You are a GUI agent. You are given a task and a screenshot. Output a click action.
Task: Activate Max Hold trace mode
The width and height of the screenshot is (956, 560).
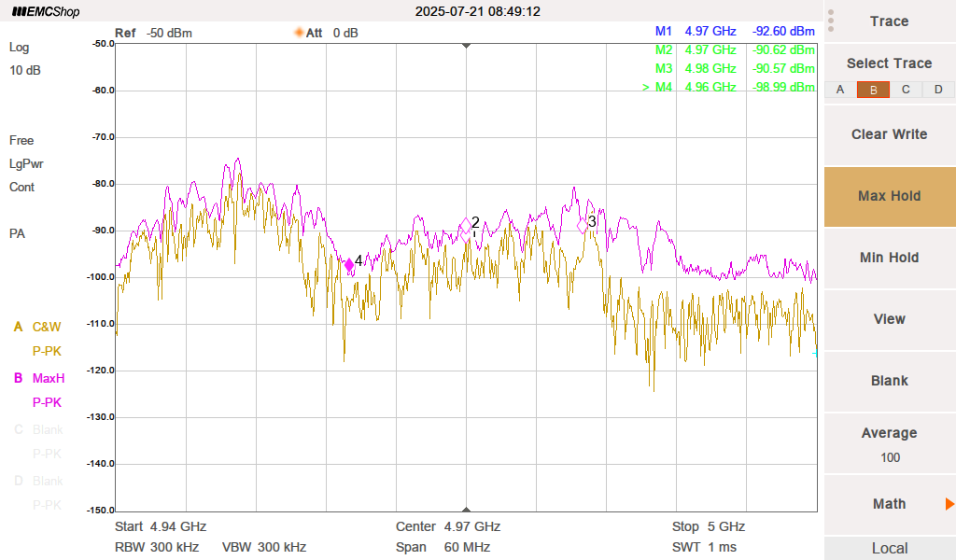889,196
